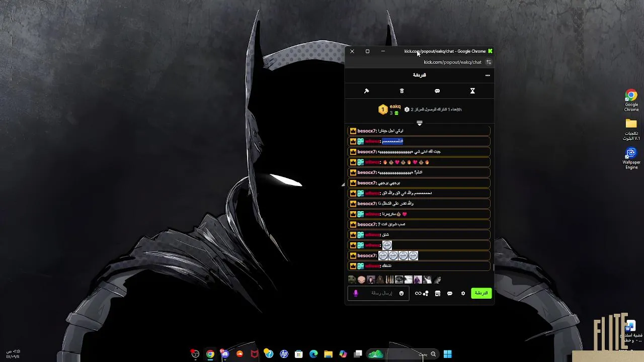Screen dimensions: 644x362
Task: Click the hourglass slow-mode icon
Action: pos(472,91)
